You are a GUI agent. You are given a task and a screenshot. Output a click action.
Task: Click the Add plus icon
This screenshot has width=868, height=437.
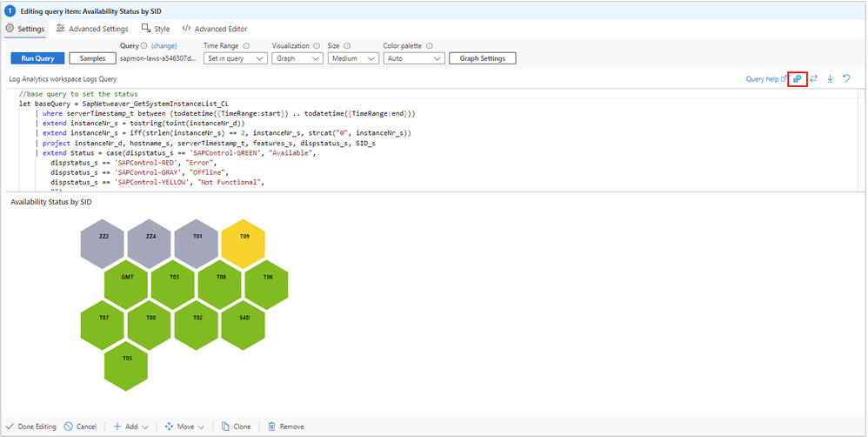click(117, 427)
